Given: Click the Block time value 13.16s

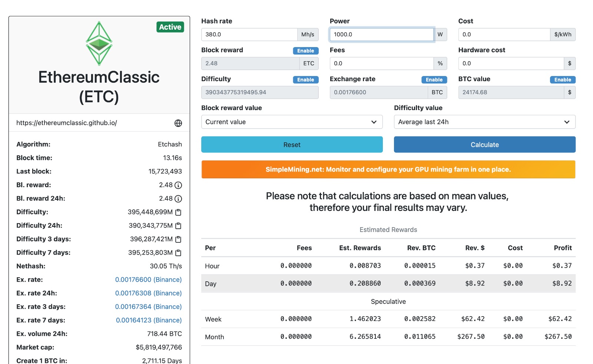Looking at the screenshot, I should [x=172, y=158].
